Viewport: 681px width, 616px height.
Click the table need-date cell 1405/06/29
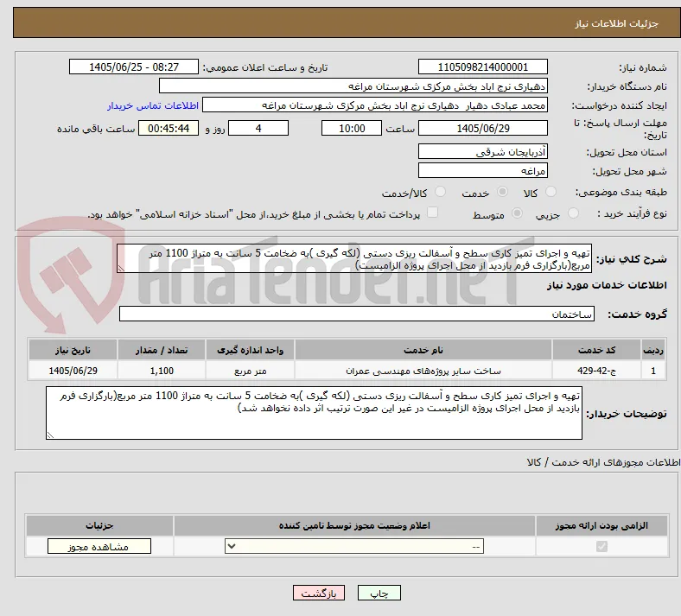point(73,371)
